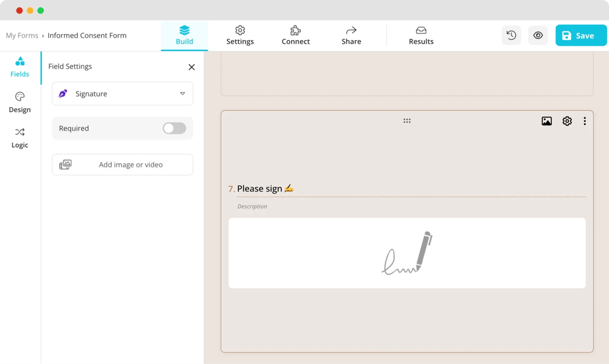The image size is (609, 364).
Task: Click the revision history clock icon
Action: pos(511,35)
